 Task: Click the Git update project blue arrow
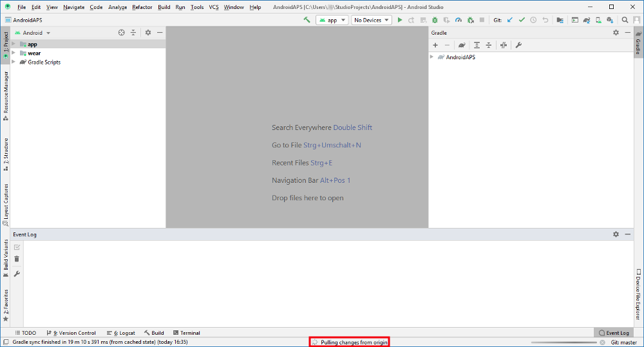pos(509,20)
